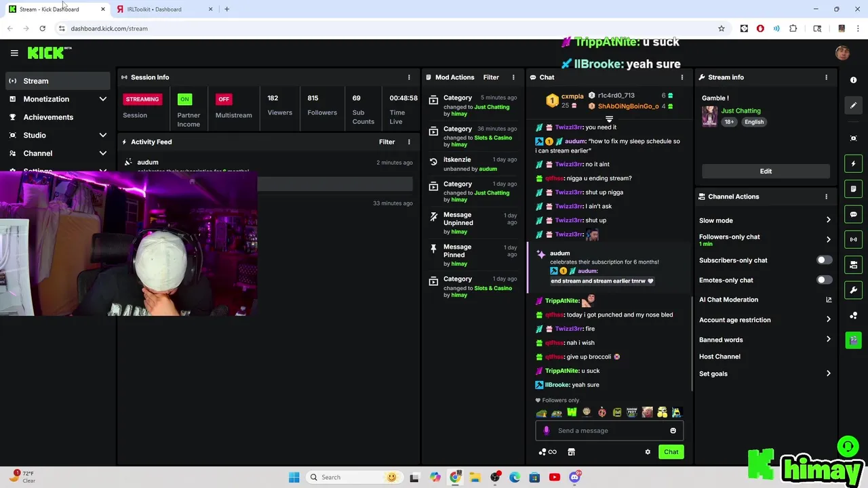Expand Slow mode options
The width and height of the screenshot is (868, 488).
(828, 220)
